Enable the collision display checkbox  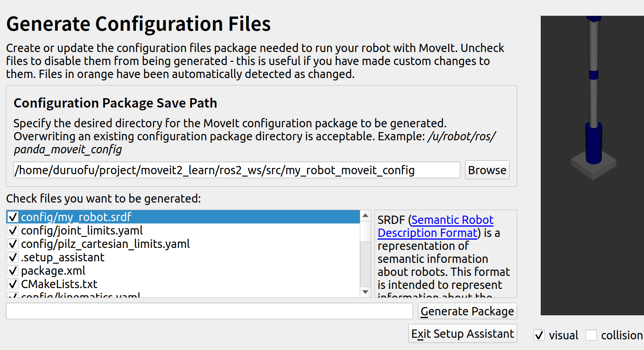[x=591, y=335]
